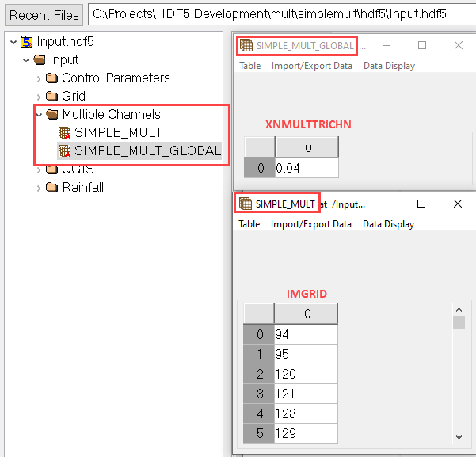476x457 pixels.
Task: Click the Recent Files button
Action: coord(44,14)
